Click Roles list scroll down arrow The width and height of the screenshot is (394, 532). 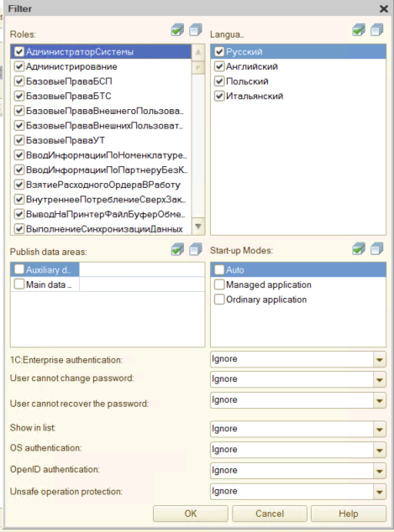coord(198,226)
